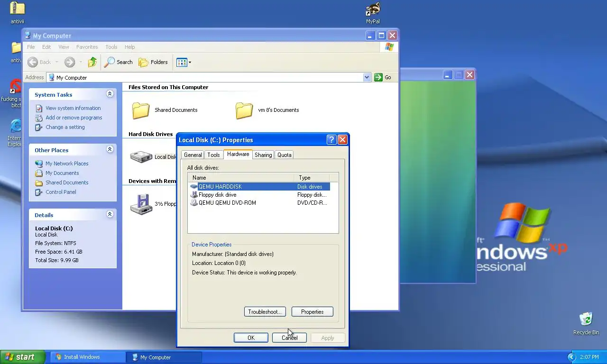The height and width of the screenshot is (364, 607).
Task: Select the Local Disk drive icon
Action: tap(141, 157)
